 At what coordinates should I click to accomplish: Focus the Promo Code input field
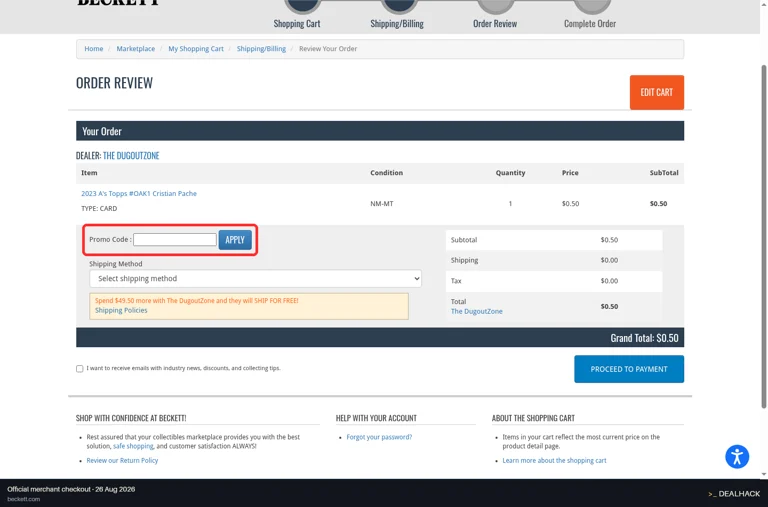[175, 240]
